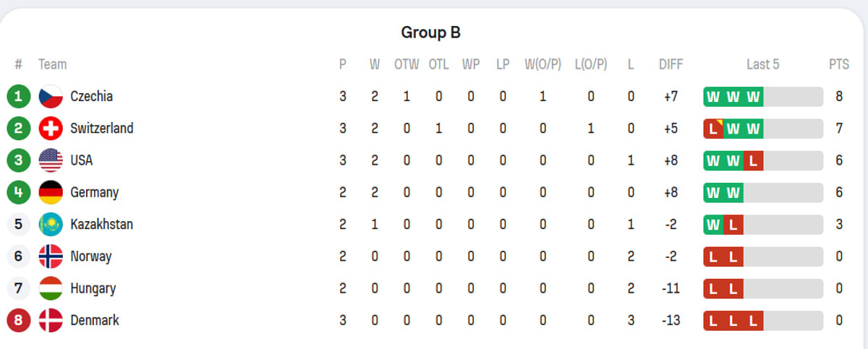Click the Switzerland flag icon
Screen dimensions: 868x349
tap(51, 129)
